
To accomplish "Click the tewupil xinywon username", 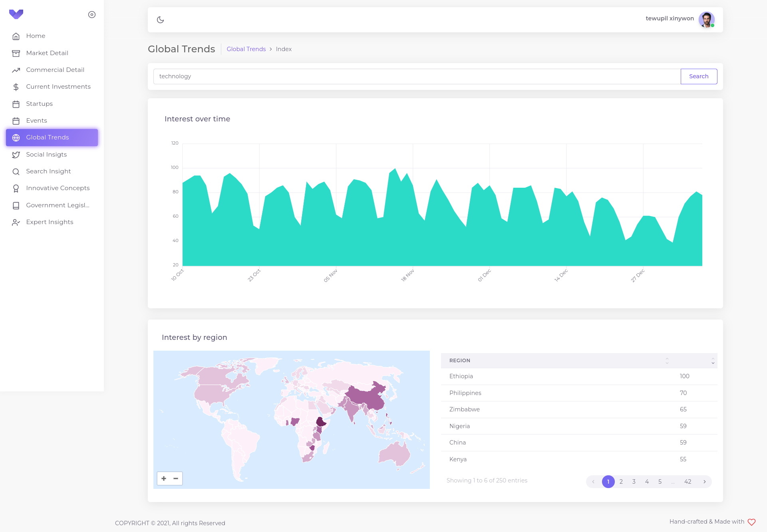I will (x=670, y=18).
